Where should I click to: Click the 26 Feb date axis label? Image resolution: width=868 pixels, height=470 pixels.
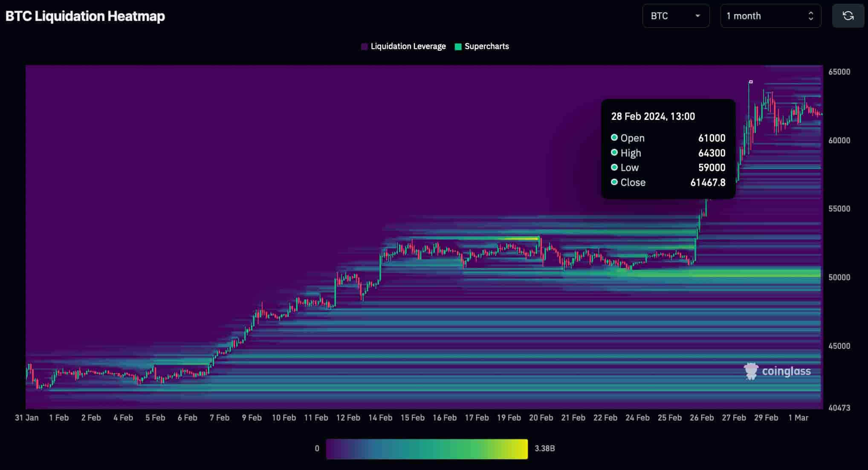pyautogui.click(x=701, y=418)
